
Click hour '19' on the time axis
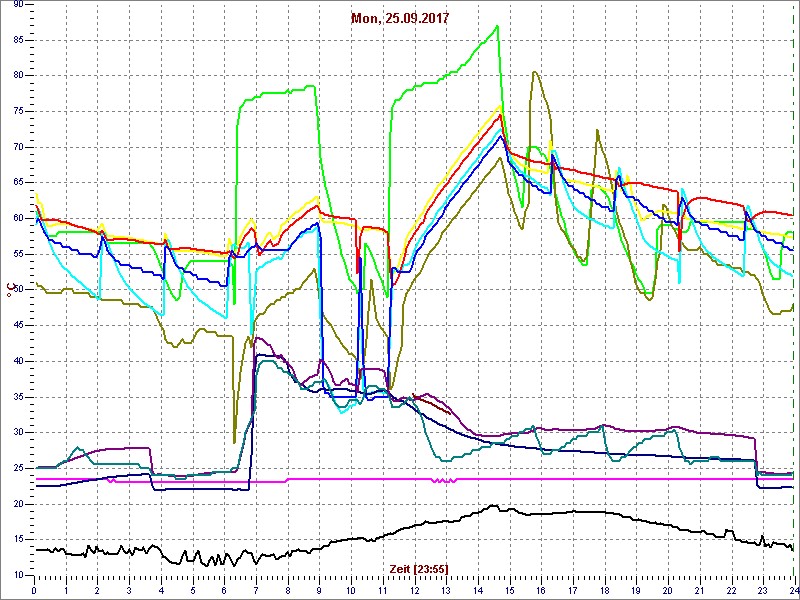click(x=636, y=590)
